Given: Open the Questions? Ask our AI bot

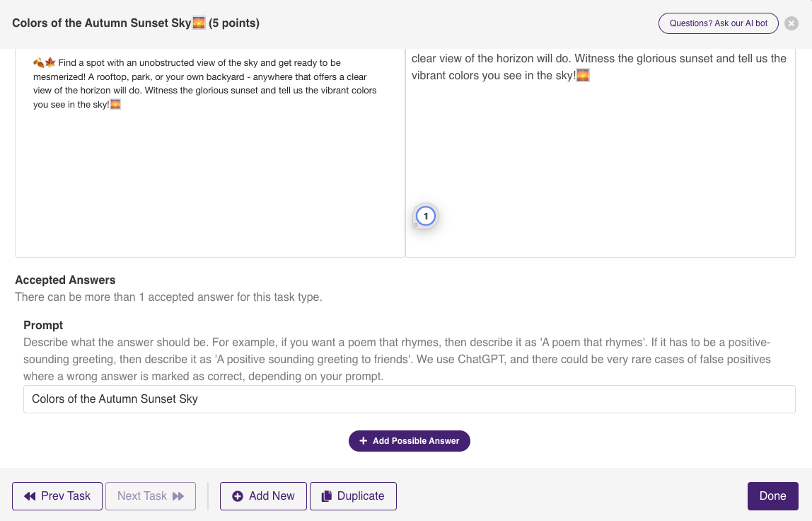Looking at the screenshot, I should tap(718, 23).
